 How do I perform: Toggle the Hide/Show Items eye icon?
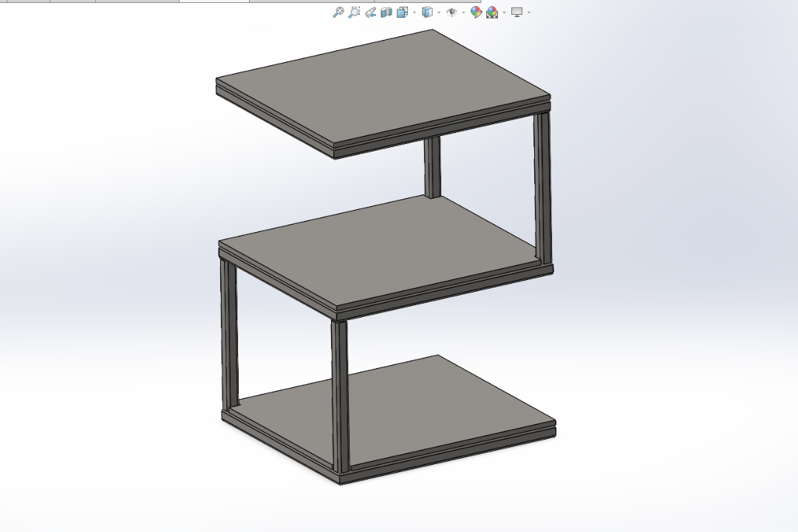tap(451, 13)
